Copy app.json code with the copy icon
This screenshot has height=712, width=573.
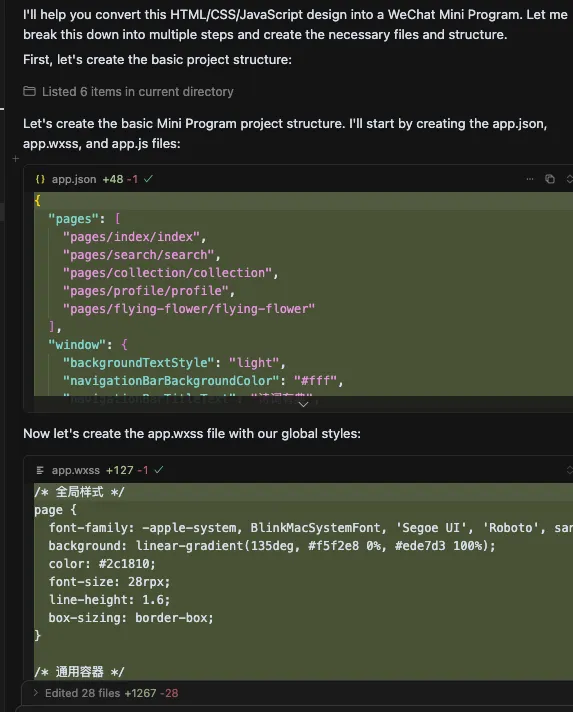[x=550, y=179]
